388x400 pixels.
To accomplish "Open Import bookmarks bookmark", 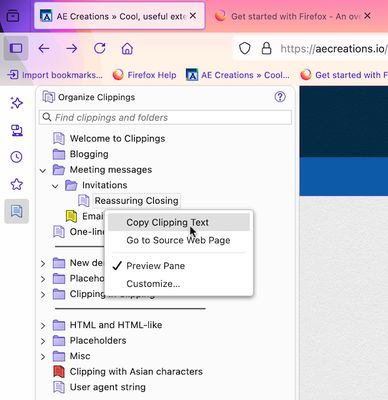I will pos(55,75).
